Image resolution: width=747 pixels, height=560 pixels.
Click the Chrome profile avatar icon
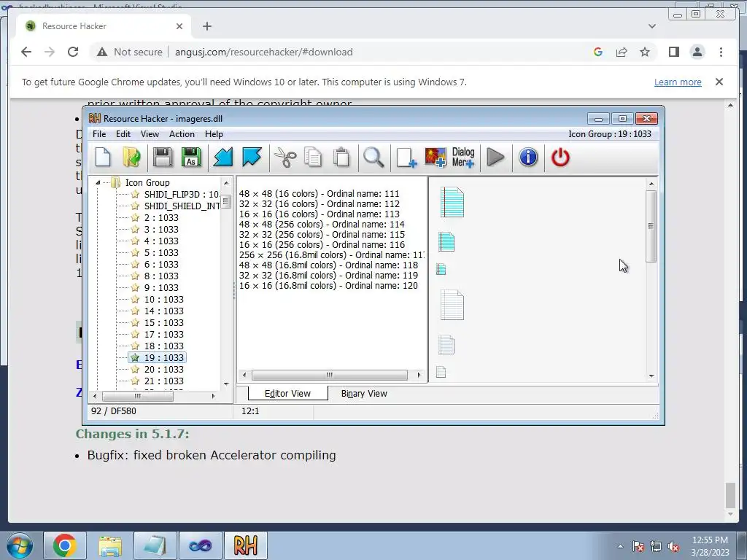pyautogui.click(x=697, y=52)
